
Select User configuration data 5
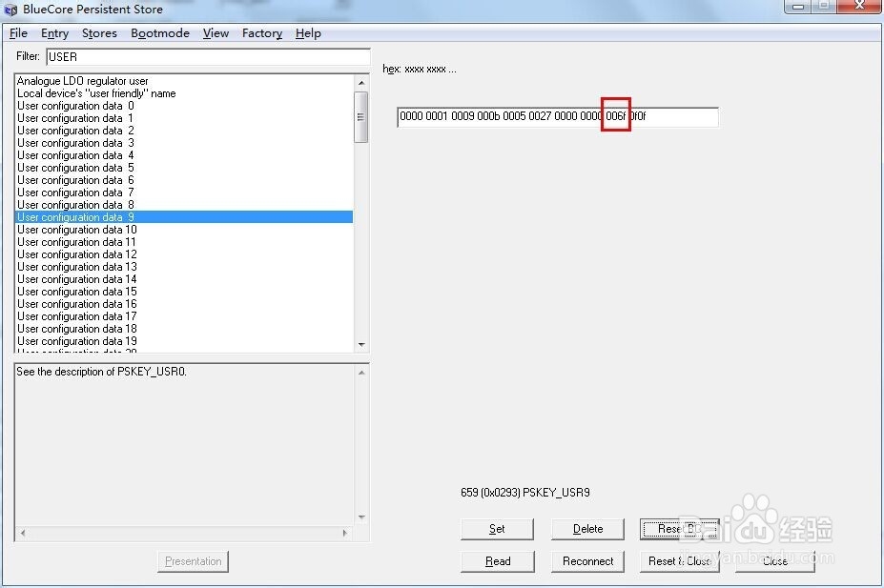[184, 168]
